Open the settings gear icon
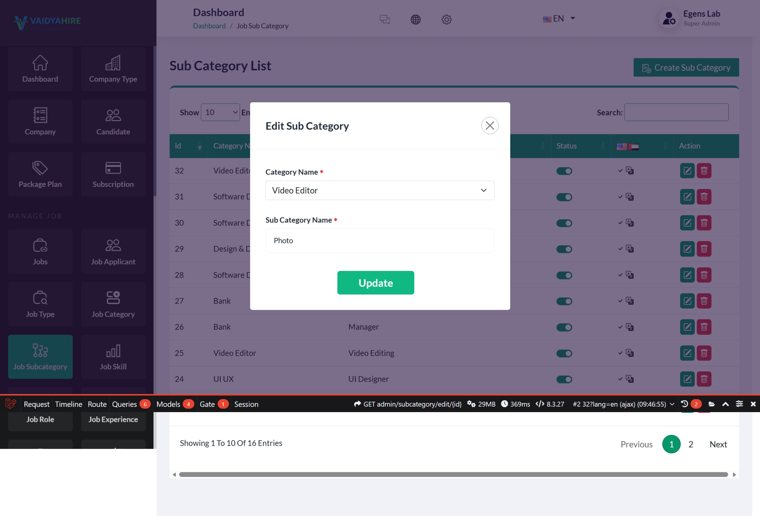Screen dimensions: 760x532 click(446, 20)
